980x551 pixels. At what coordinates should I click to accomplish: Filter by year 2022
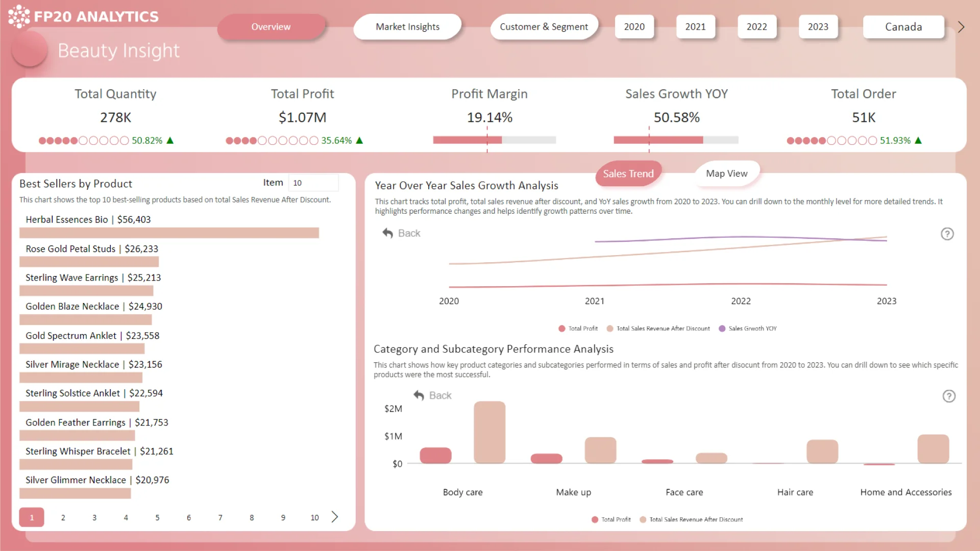757,27
